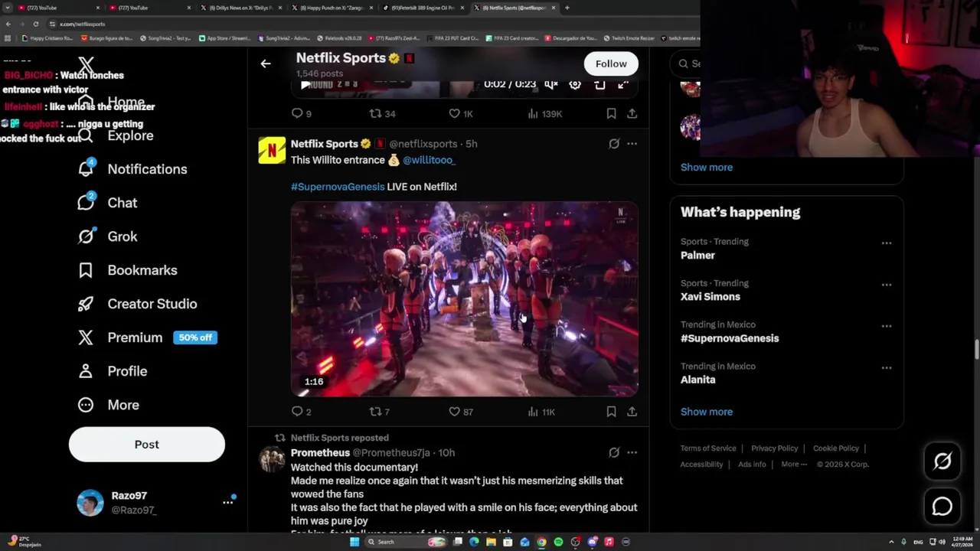This screenshot has width=980, height=551.
Task: Open Privacy Policy link
Action: point(775,448)
